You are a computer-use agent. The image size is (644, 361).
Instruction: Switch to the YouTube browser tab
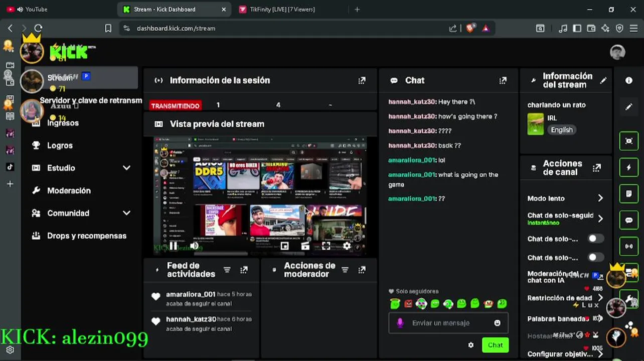click(x=56, y=9)
